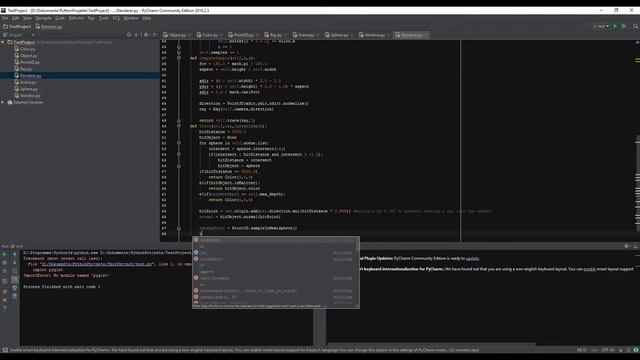Clear Run console with trash icon
Image resolution: width=640 pixels, height=360 pixels.
click(15, 297)
